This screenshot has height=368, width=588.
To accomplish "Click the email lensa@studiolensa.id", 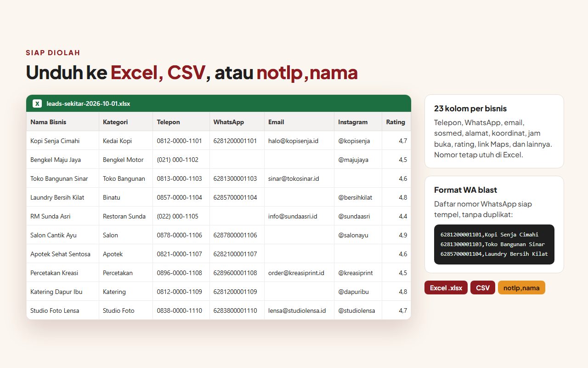I will 297,310.
